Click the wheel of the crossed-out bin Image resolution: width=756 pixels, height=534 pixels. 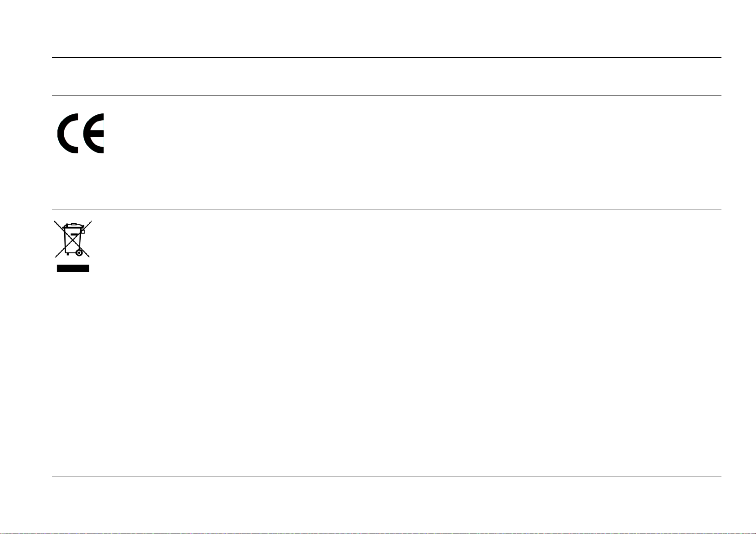[x=79, y=253]
